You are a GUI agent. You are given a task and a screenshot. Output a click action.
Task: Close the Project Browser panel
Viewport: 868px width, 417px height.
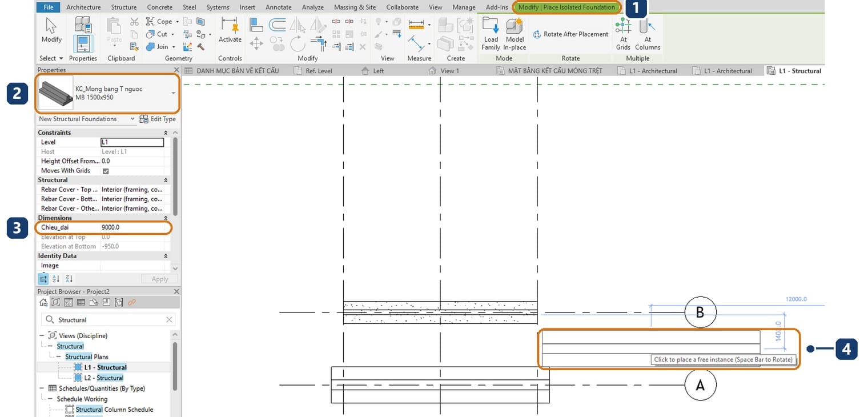point(176,291)
